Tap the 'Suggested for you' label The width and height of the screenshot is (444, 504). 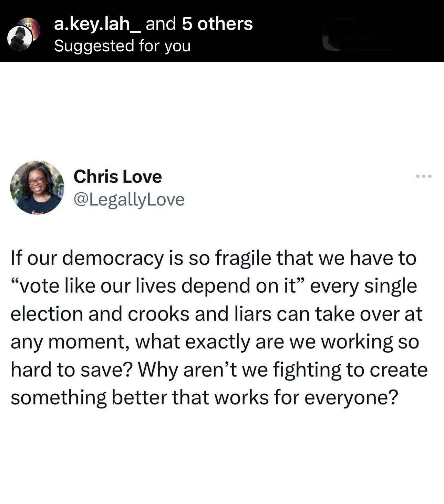[122, 46]
